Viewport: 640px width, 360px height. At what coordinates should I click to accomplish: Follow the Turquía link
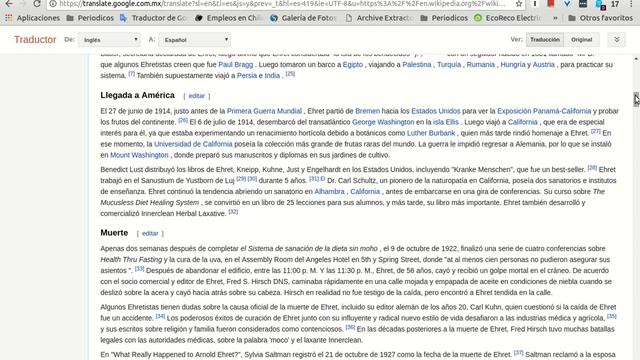(449, 64)
